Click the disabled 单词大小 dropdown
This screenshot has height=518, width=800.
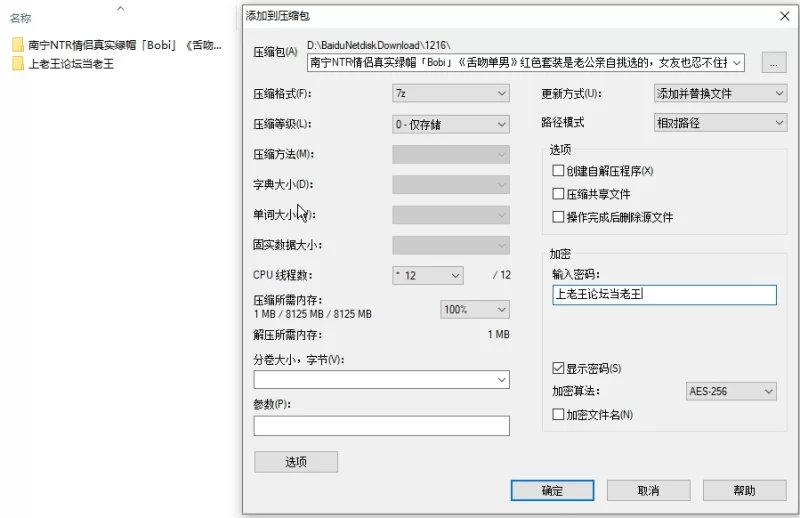[x=451, y=215]
